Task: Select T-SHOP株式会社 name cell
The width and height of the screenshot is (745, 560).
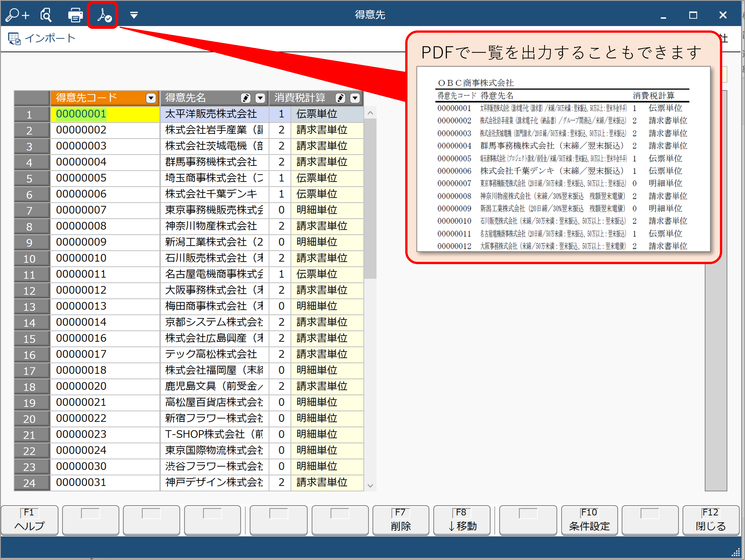Action: [x=214, y=435]
